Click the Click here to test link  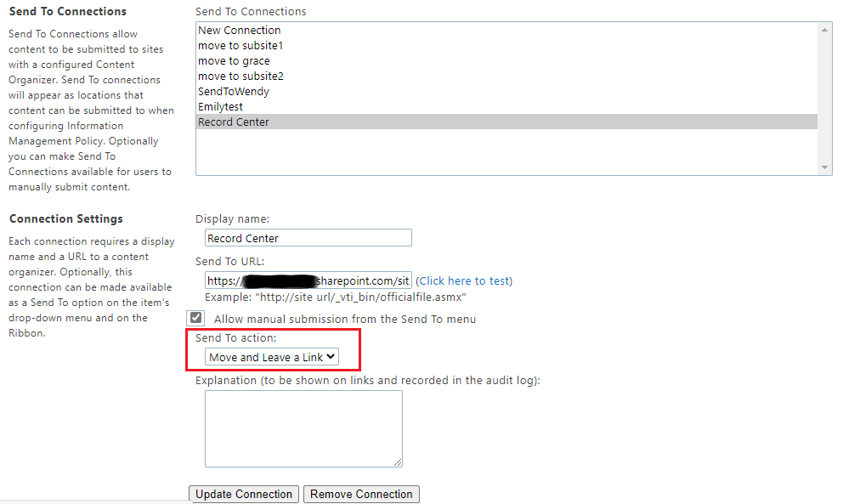click(464, 280)
